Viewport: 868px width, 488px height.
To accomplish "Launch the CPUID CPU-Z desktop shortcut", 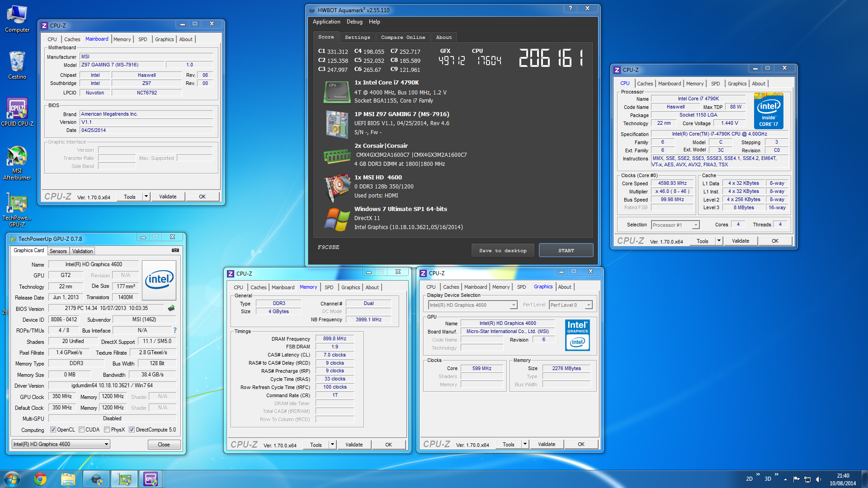I will tap(17, 112).
